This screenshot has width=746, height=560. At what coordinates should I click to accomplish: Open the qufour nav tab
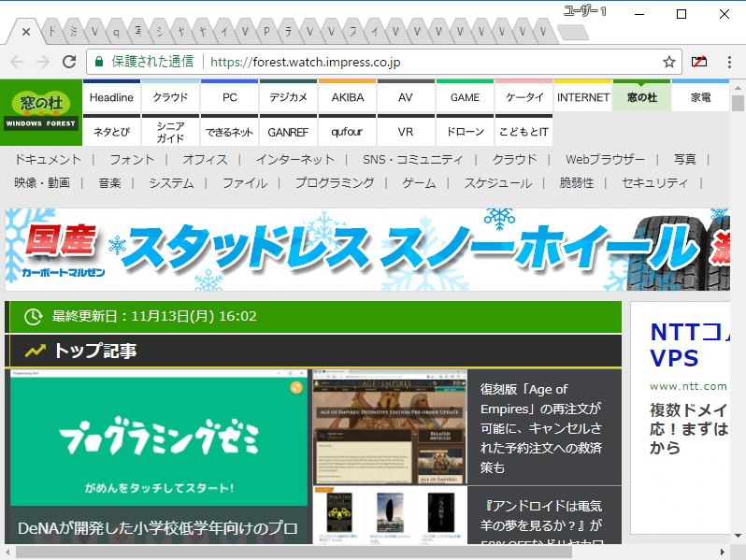point(348,131)
